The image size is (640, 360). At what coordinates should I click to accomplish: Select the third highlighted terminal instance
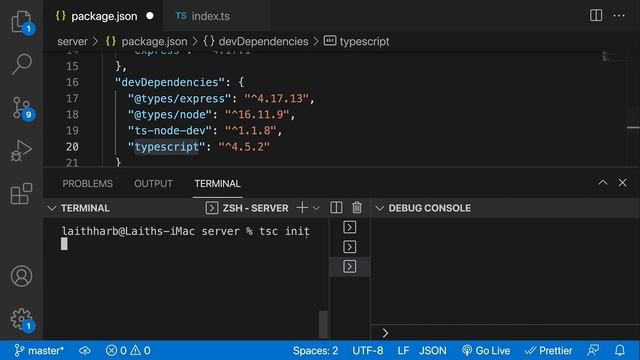click(349, 267)
